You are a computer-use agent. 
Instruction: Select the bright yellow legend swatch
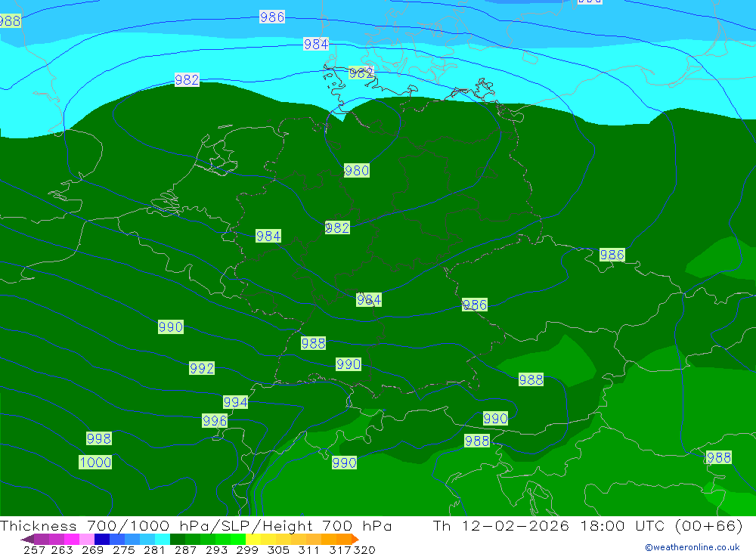(253, 539)
